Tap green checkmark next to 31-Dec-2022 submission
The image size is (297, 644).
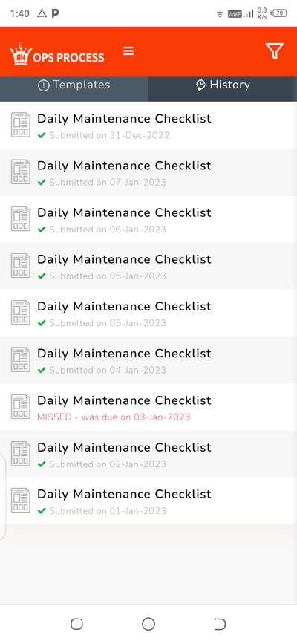click(x=41, y=135)
